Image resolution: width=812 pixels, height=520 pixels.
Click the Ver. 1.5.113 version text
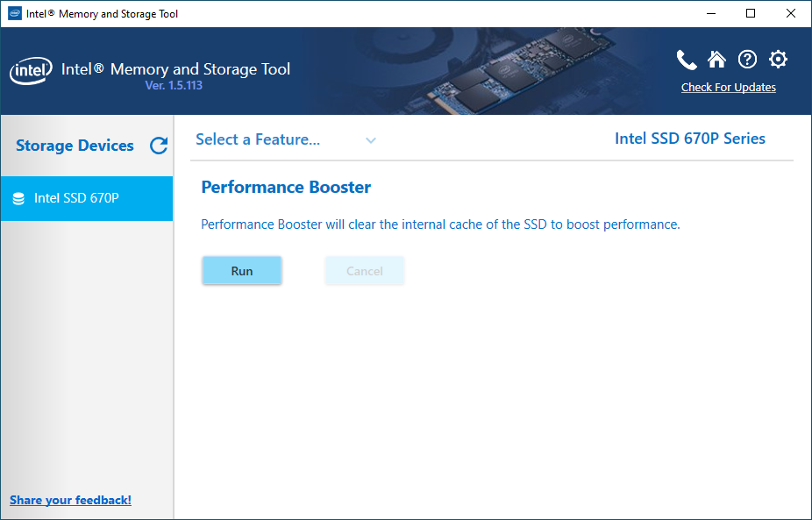click(174, 85)
